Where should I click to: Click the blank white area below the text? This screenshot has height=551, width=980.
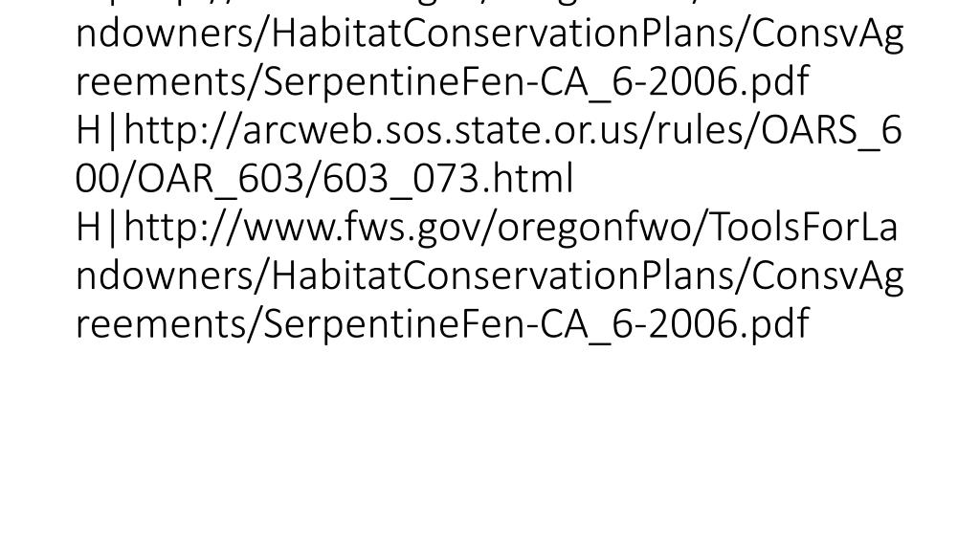(x=490, y=450)
